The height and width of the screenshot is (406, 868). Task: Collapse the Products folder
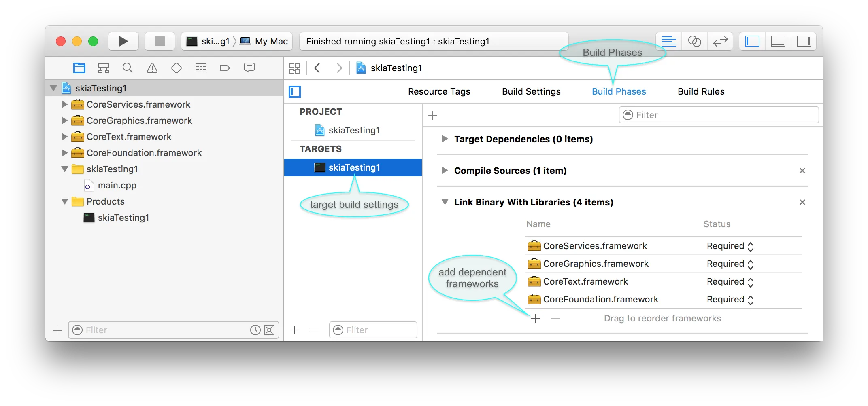pyautogui.click(x=65, y=201)
